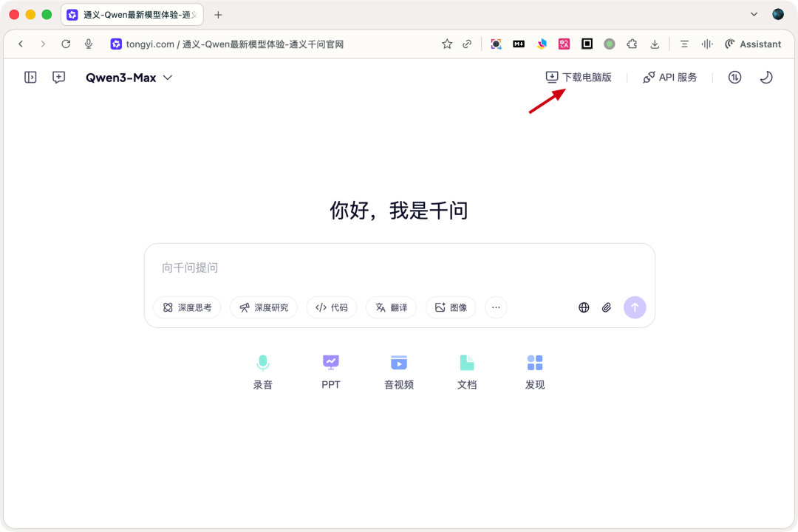Open the browser profile chevron dropdown
Image resolution: width=798 pixels, height=532 pixels.
[753, 14]
